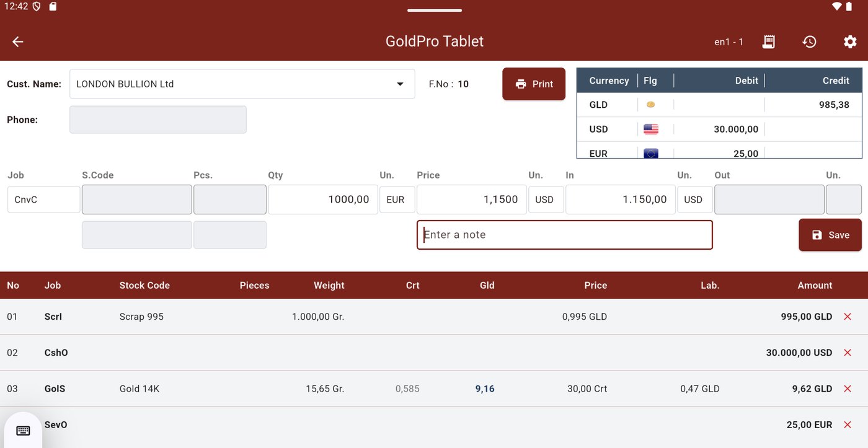The width and height of the screenshot is (868, 448).
Task: Select the Job field showing CnvC
Action: [x=44, y=200]
